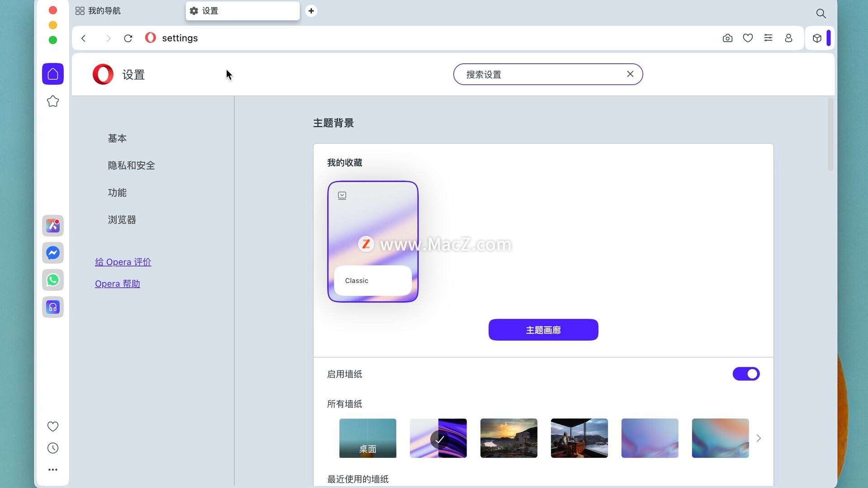
Task: Open a new tab with plus button
Action: click(311, 11)
